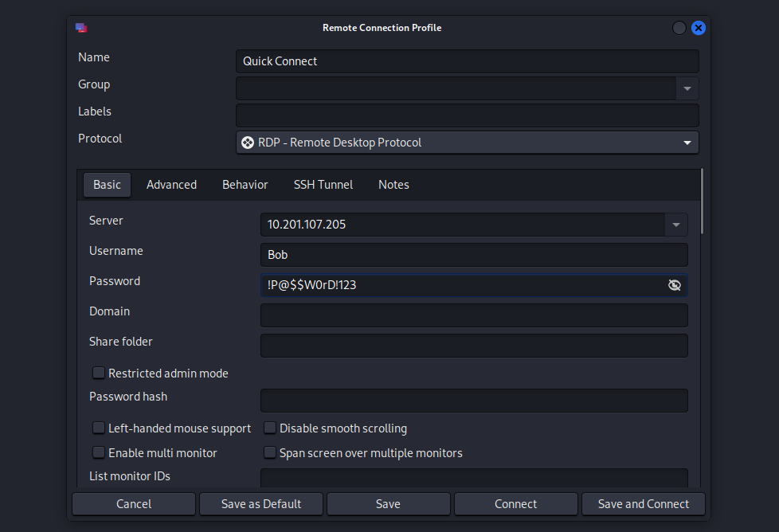Expand the Group dropdown arrow
The image size is (779, 532).
click(687, 88)
